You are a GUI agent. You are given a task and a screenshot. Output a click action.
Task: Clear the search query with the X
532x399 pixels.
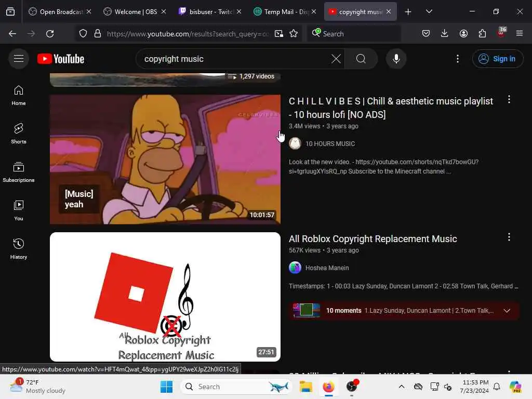point(336,59)
